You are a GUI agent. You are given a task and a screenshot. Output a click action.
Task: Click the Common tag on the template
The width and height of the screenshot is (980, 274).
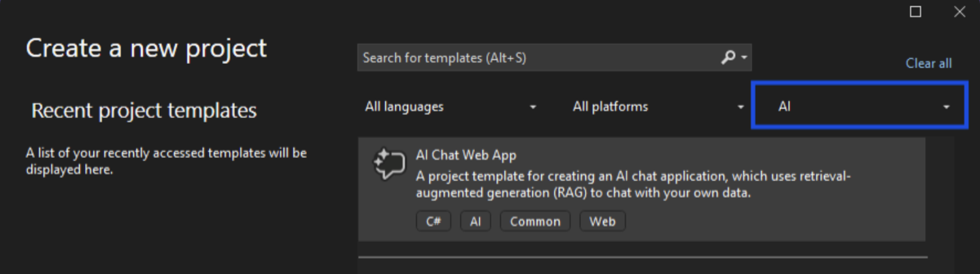[x=535, y=222]
